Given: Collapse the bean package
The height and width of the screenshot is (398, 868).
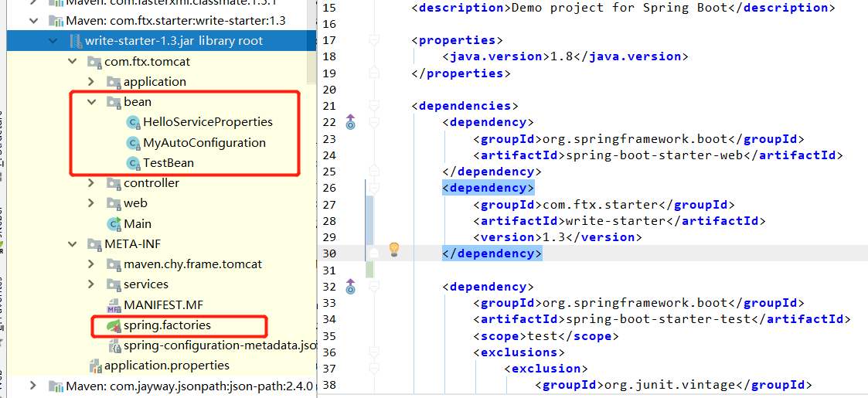Looking at the screenshot, I should (92, 102).
